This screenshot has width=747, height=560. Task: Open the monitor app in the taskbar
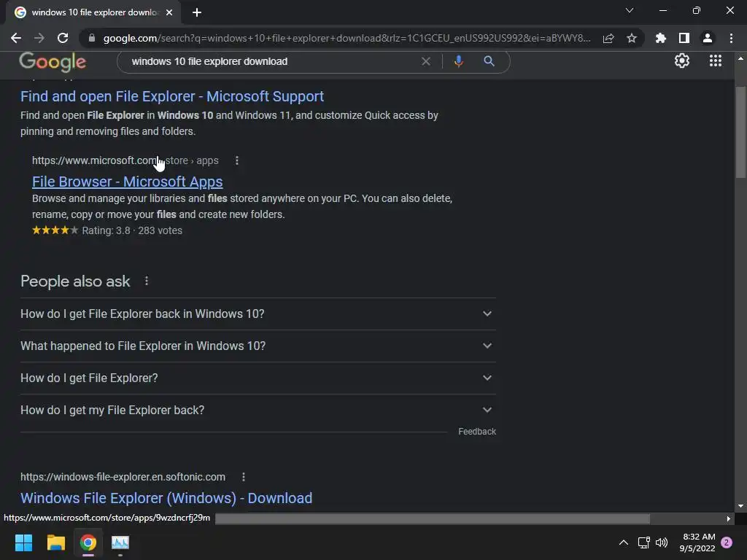(x=120, y=542)
